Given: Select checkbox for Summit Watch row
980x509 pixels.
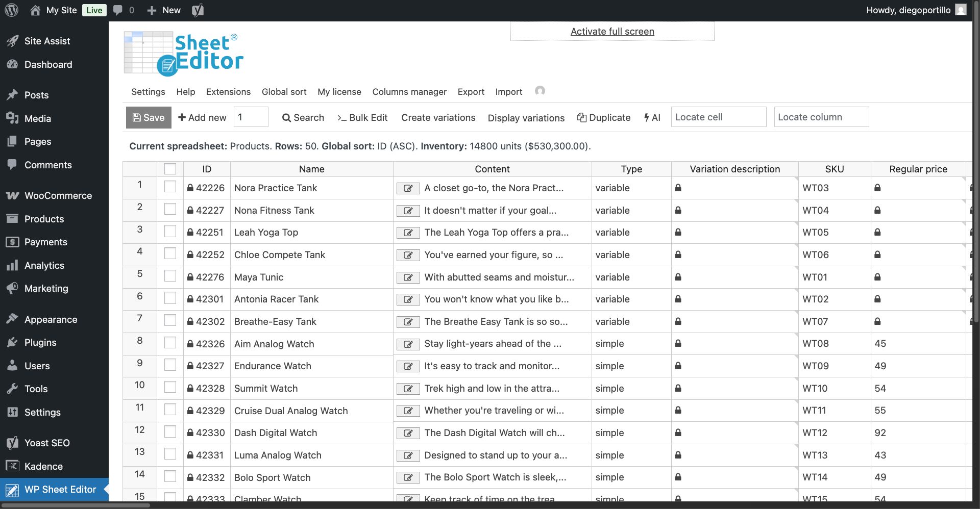Looking at the screenshot, I should [170, 387].
